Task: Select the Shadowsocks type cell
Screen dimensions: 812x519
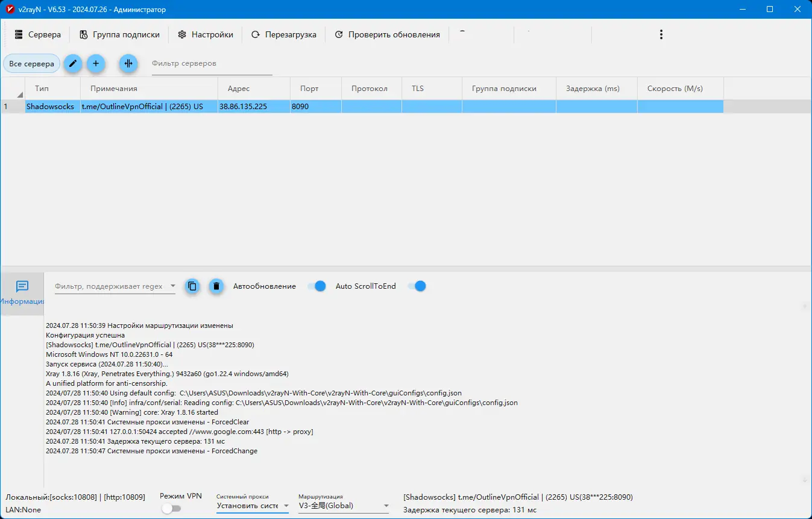Action: [x=53, y=107]
